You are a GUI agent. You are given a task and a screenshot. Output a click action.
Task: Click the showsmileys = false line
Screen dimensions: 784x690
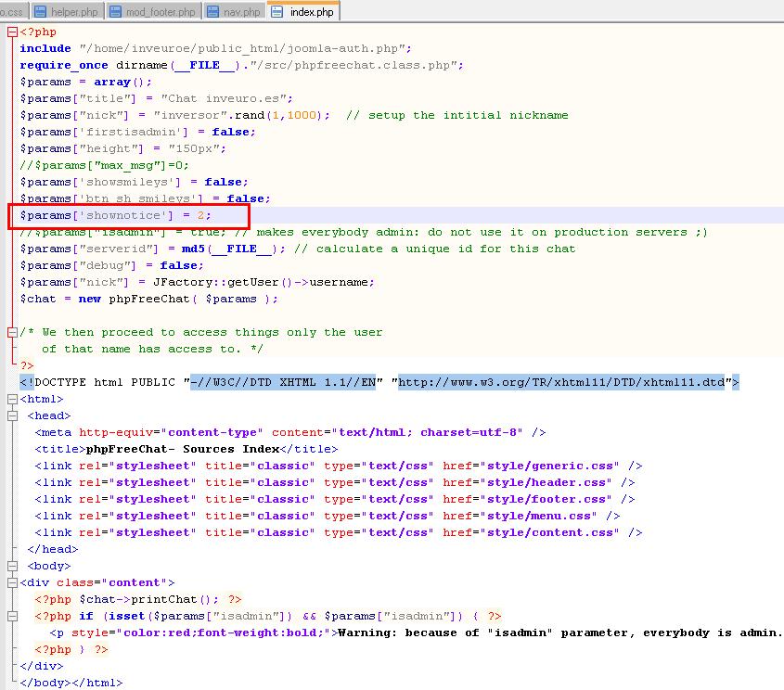pos(134,182)
